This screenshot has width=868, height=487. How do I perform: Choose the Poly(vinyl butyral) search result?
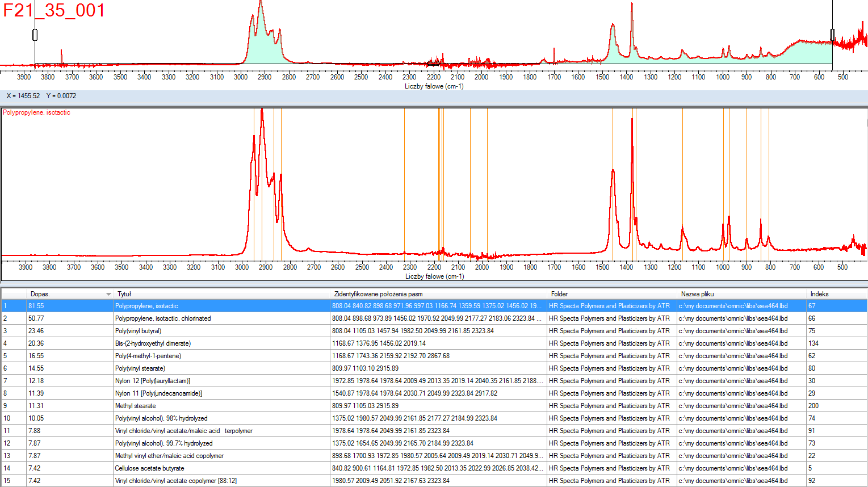tap(138, 331)
